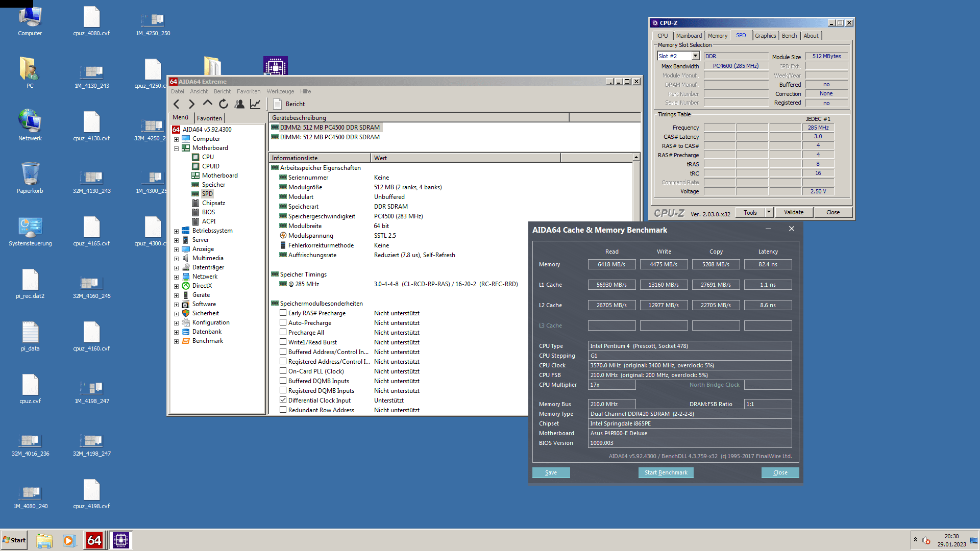
Task: Select pi_rec.dat2 file on desktop
Action: [x=30, y=284]
